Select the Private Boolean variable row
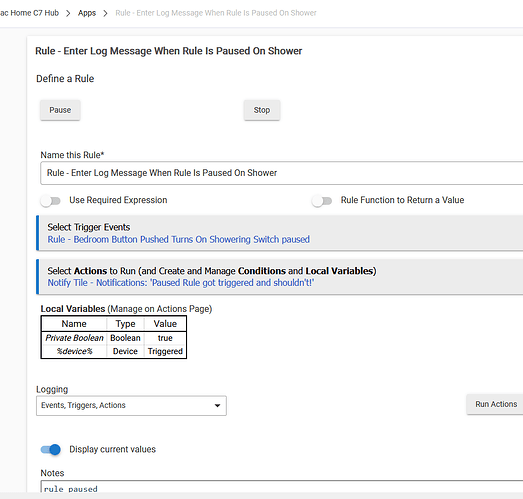The width and height of the screenshot is (523, 499). 114,338
